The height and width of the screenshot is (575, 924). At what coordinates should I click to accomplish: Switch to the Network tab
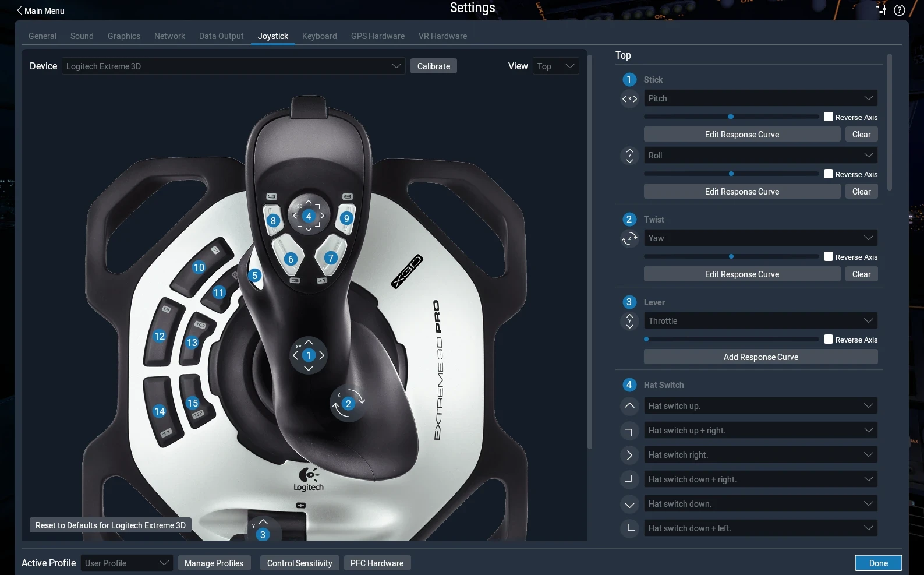pos(169,36)
